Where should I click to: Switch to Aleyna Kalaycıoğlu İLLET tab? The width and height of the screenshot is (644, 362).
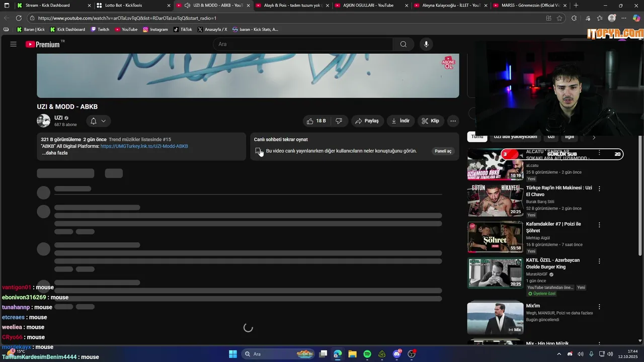[x=451, y=6]
